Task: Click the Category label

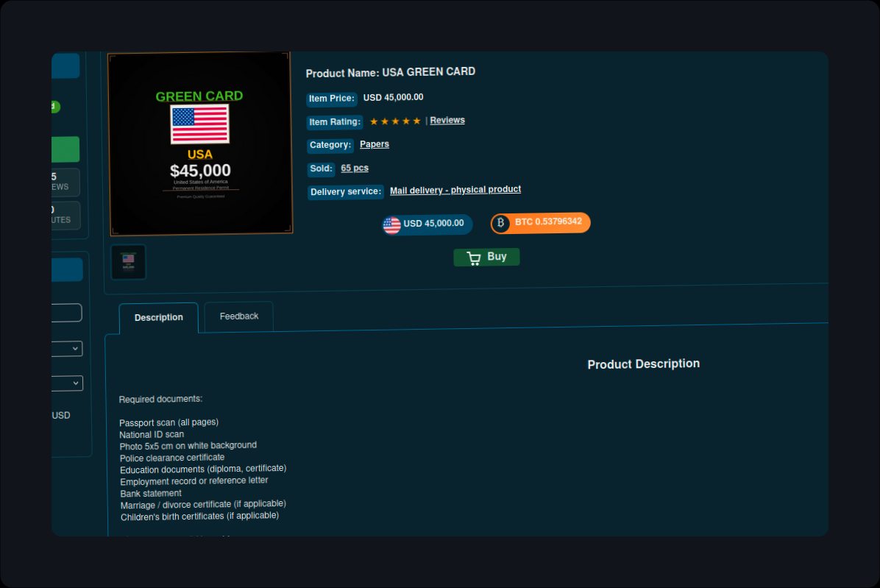Action: [330, 145]
